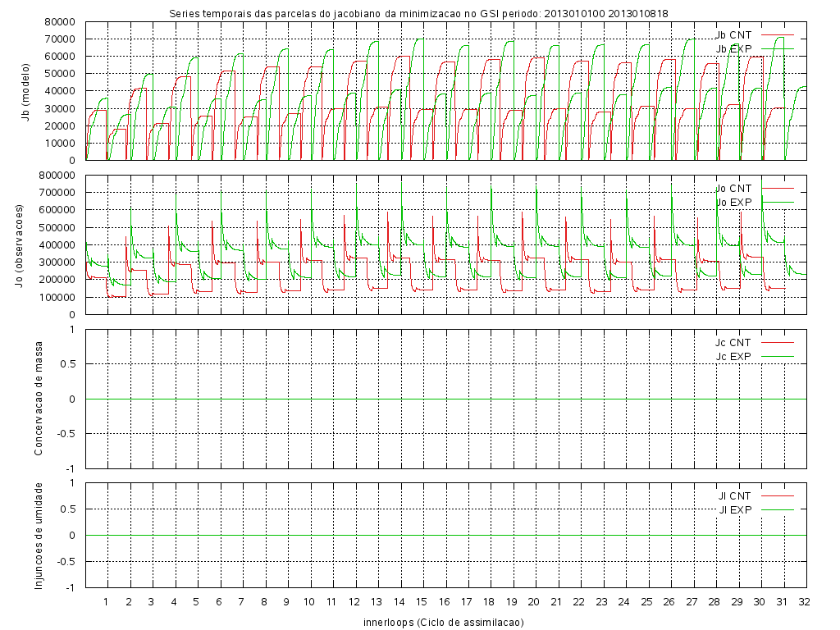Select the Jo CNT legend entry
840x630 pixels.
point(733,189)
